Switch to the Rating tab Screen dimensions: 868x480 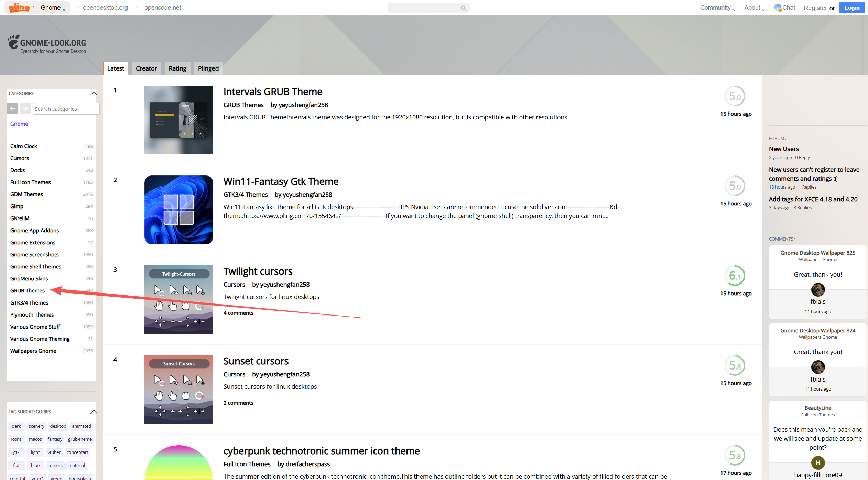[177, 68]
